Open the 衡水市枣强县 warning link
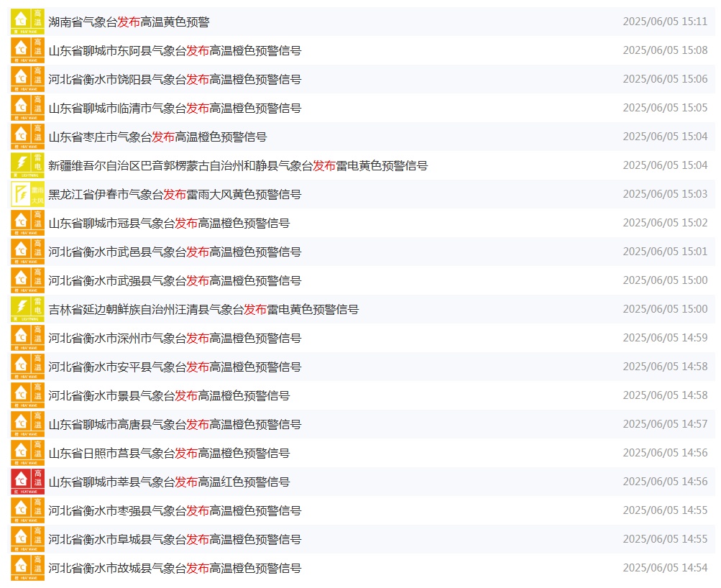The image size is (721, 588). (175, 510)
